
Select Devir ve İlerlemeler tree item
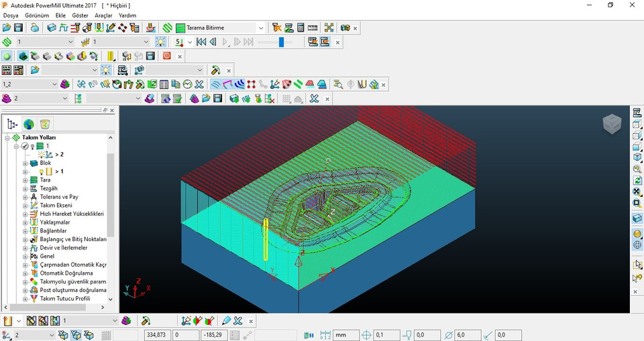coord(63,248)
